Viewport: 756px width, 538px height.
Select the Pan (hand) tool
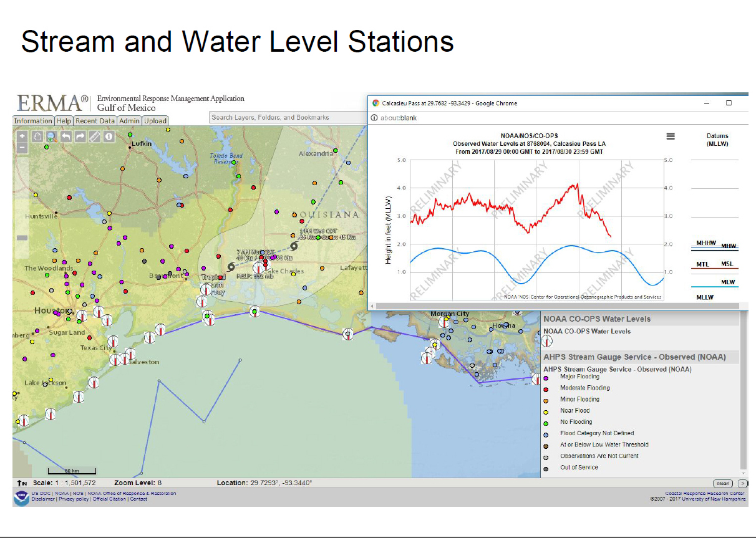37,136
